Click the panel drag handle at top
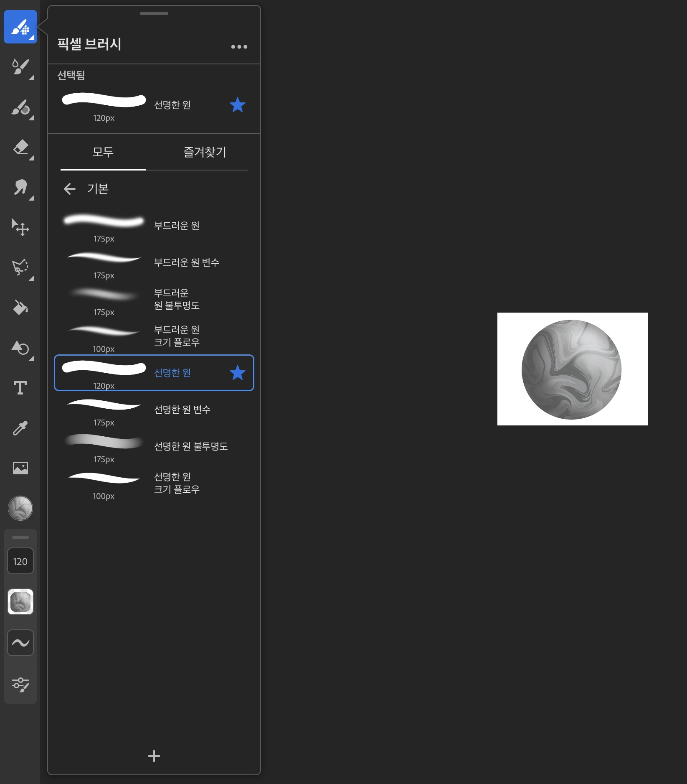This screenshot has height=784, width=687. tap(154, 13)
